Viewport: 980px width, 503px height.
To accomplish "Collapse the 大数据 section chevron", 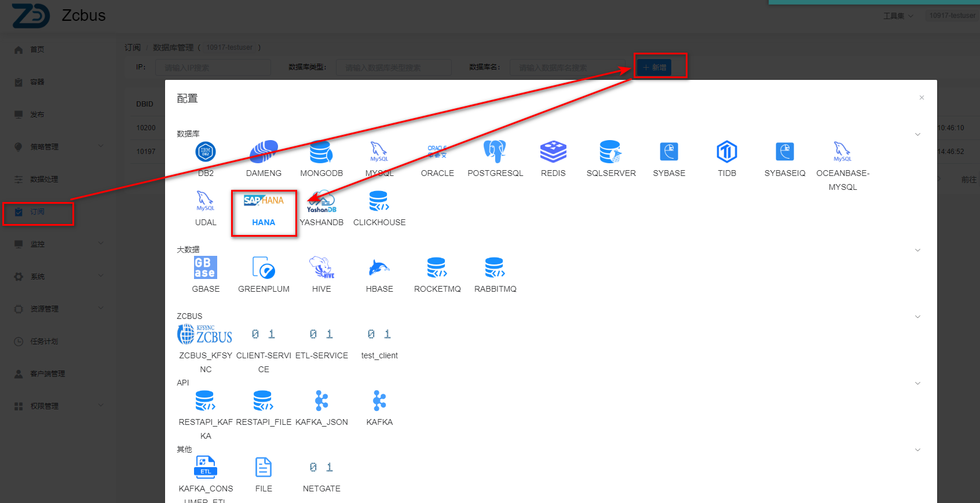I will pos(917,250).
